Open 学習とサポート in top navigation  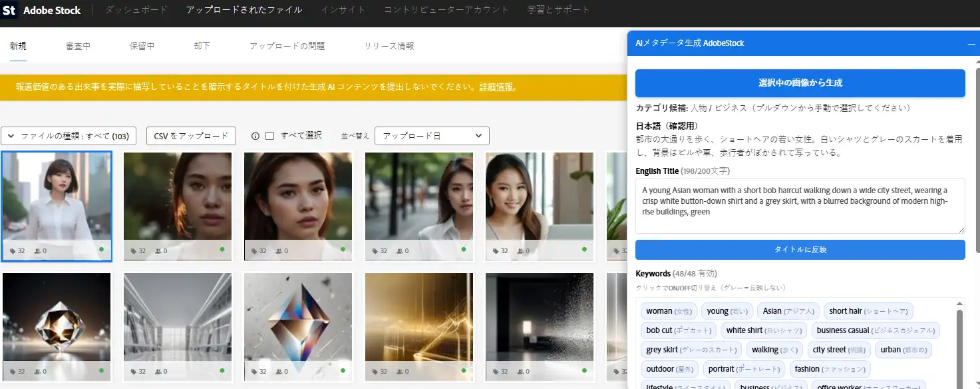pos(558,10)
